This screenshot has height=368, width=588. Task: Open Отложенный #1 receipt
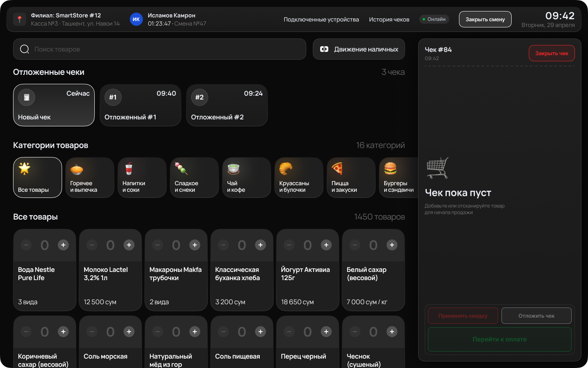click(x=140, y=105)
